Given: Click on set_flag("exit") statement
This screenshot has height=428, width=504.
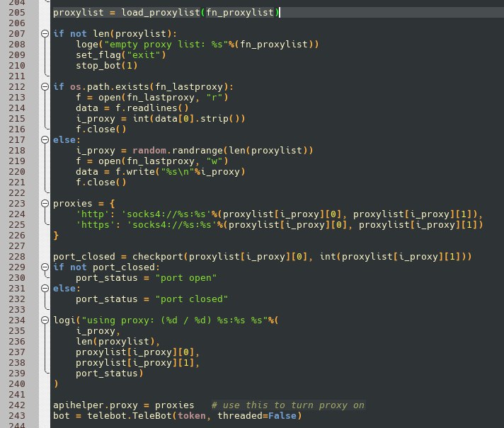Looking at the screenshot, I should pyautogui.click(x=121, y=55).
